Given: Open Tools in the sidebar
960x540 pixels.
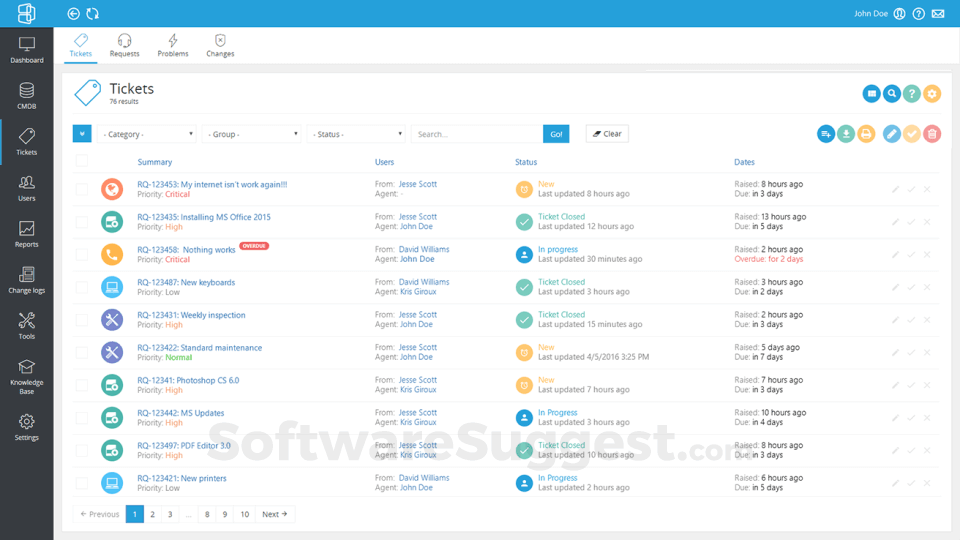Looking at the screenshot, I should [26, 326].
